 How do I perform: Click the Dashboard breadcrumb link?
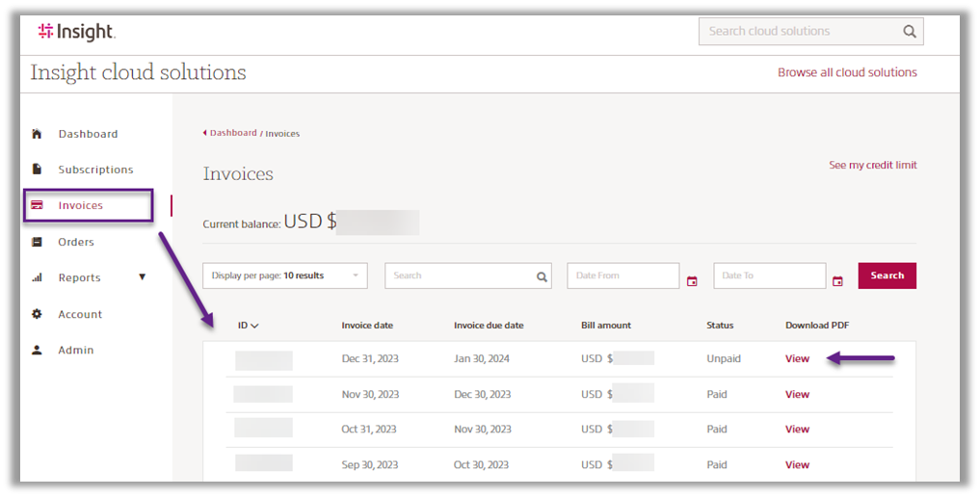coord(233,132)
